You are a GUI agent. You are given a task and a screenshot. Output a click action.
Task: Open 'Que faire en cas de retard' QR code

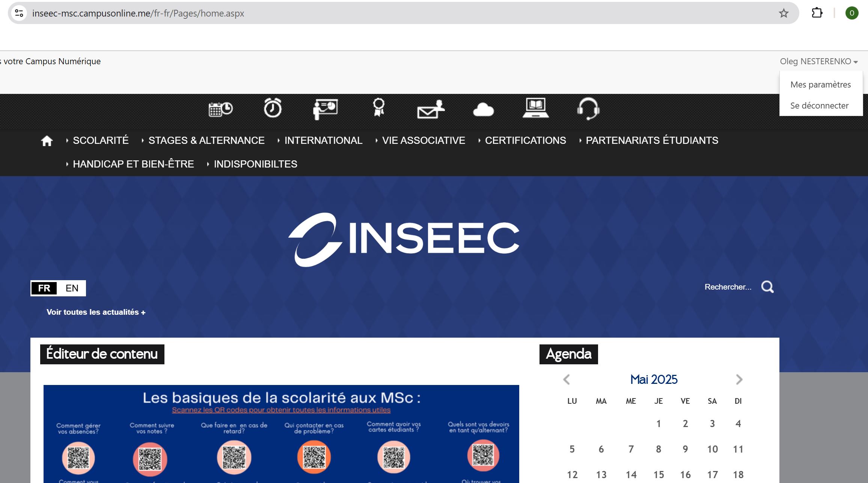click(234, 458)
